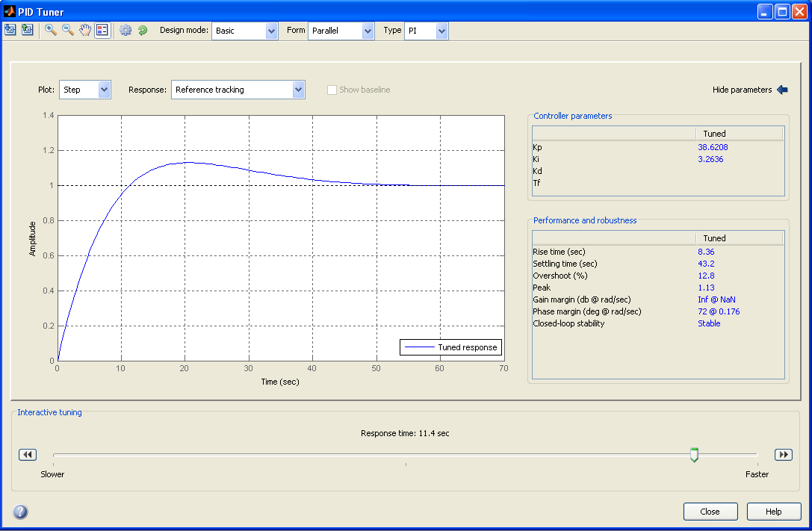
Task: Click the import plant icon in toolbar
Action: 10,30
